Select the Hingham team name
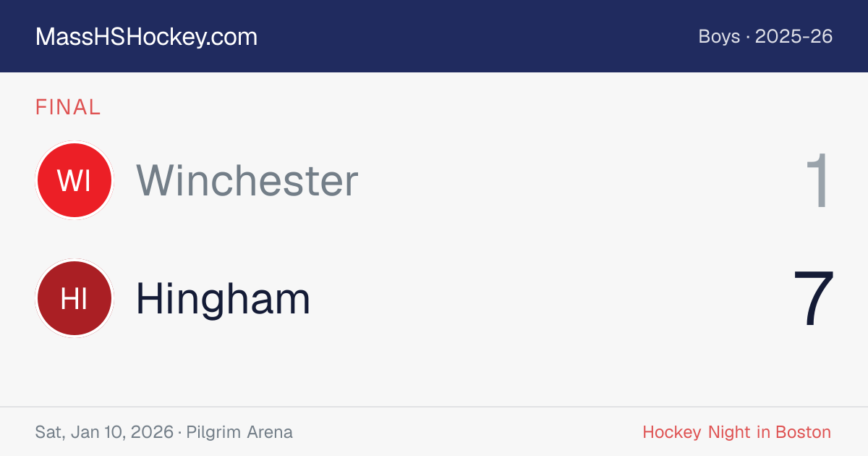The width and height of the screenshot is (868, 456). point(223,299)
